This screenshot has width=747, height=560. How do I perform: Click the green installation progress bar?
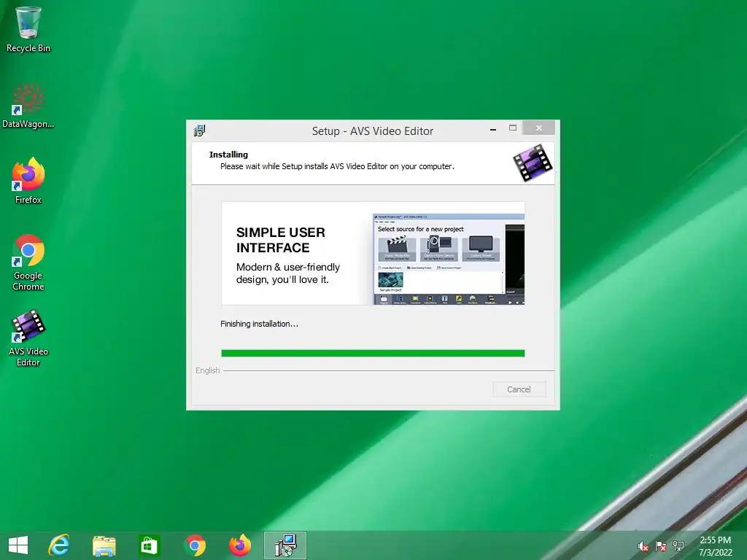click(x=373, y=353)
